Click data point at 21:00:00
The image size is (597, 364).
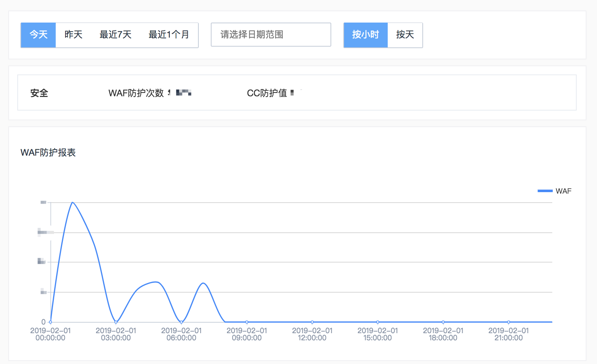tap(509, 322)
